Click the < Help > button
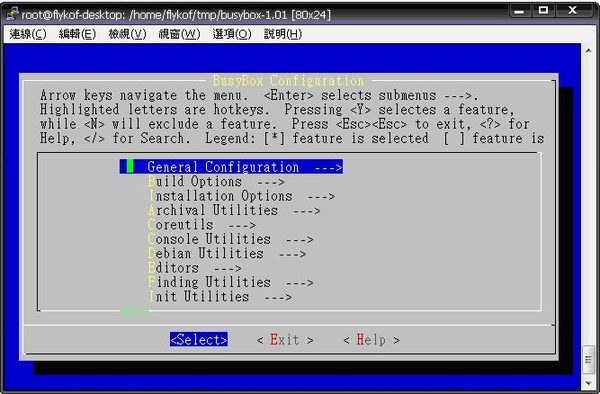Screen dimensions: 600x394 tap(371, 340)
